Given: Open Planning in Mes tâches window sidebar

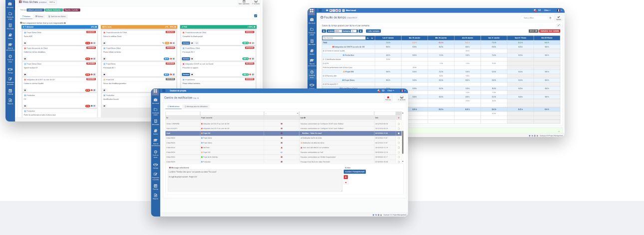Looking at the screenshot, I should [x=10, y=90].
